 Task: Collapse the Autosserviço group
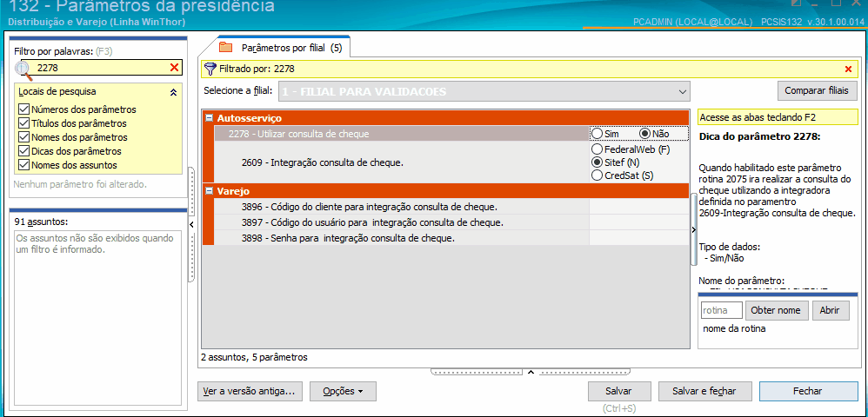pos(210,118)
